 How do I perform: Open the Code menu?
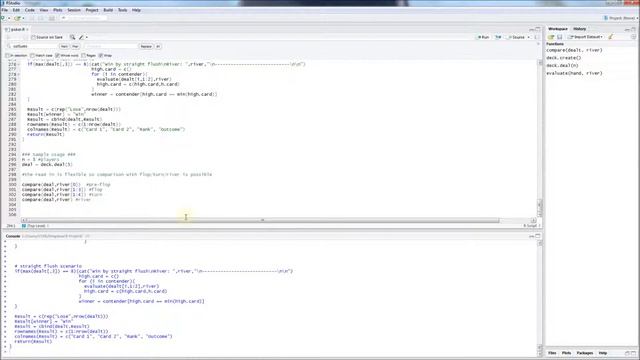(30, 10)
